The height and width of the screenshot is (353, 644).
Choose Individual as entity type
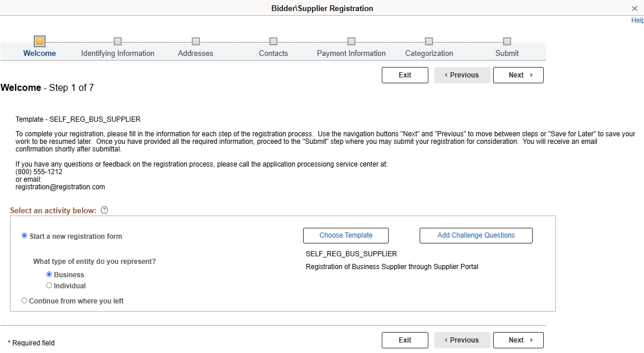[x=49, y=285]
